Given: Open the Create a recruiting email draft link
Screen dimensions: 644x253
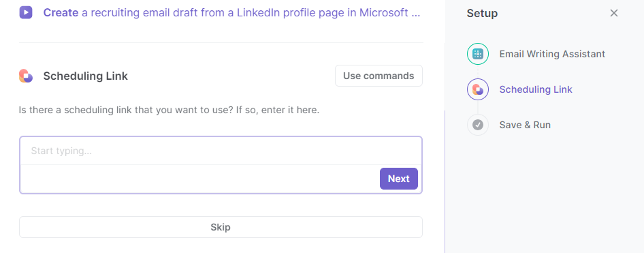Looking at the screenshot, I should tap(231, 13).
